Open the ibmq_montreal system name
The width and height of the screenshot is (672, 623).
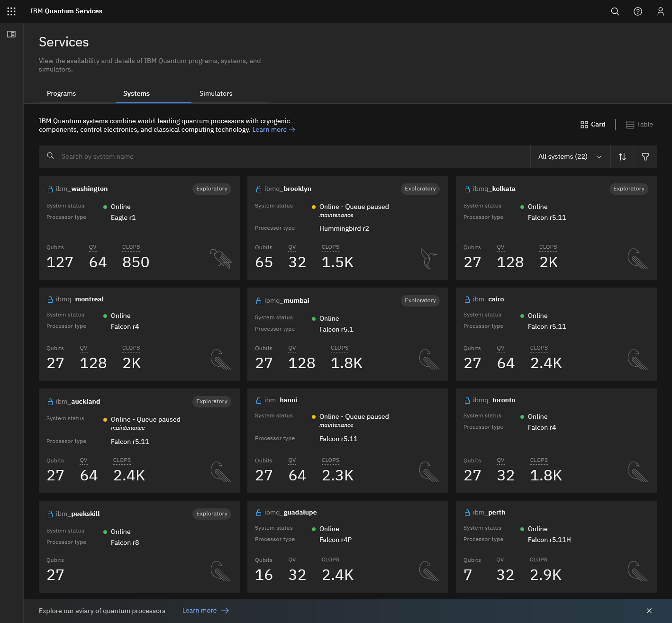(80, 299)
